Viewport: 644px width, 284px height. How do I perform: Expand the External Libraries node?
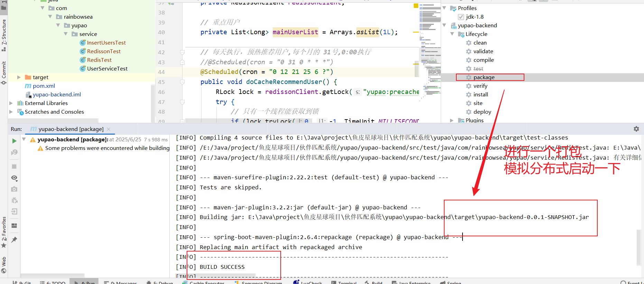[x=11, y=103]
